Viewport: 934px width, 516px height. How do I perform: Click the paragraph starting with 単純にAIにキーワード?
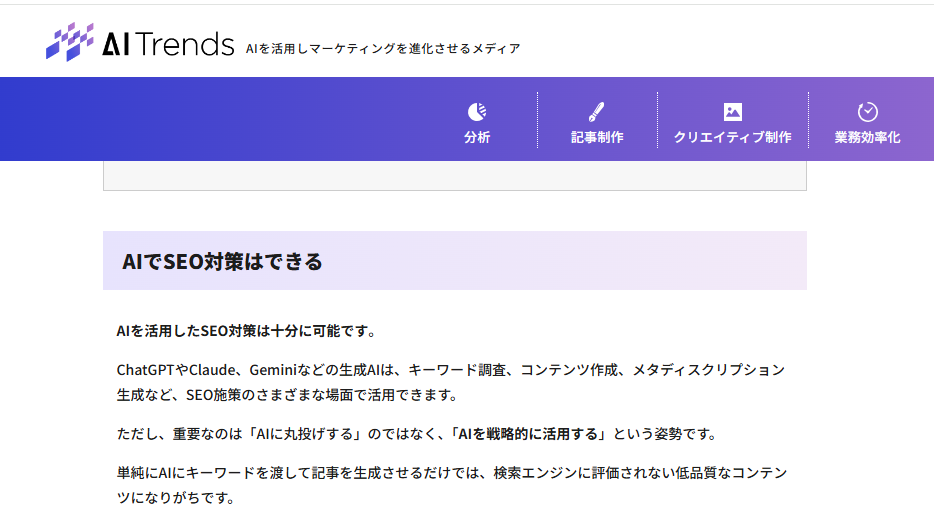pos(450,472)
